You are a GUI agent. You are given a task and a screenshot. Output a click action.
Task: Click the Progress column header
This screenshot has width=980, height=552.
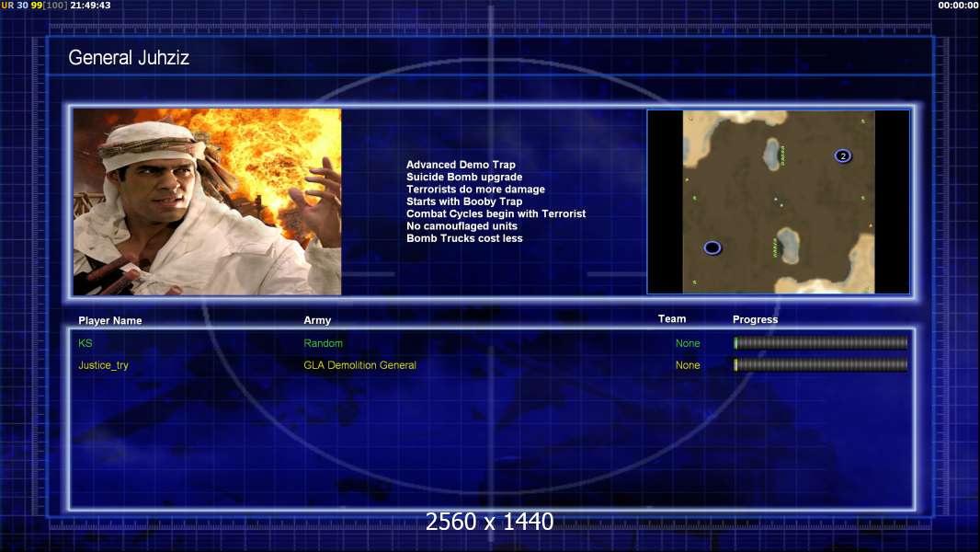[x=755, y=319]
